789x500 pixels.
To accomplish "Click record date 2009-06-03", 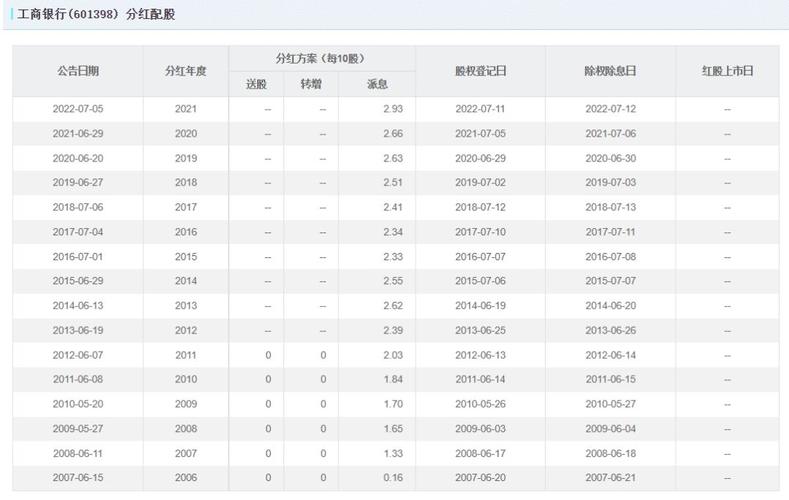I will 481,429.
